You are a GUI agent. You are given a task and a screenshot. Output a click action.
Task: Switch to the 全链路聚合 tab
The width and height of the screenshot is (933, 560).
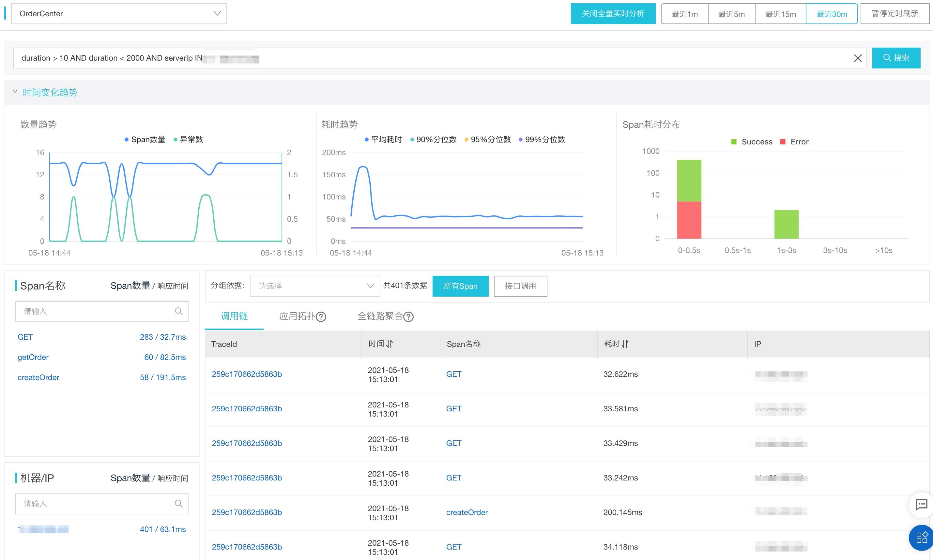point(380,316)
